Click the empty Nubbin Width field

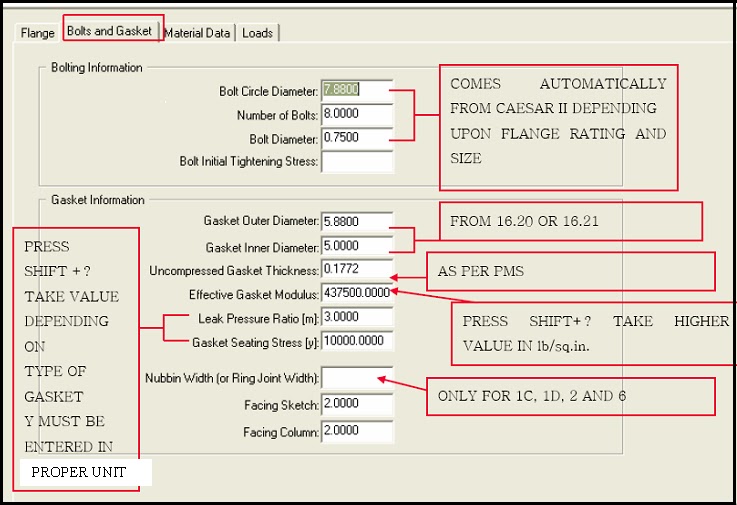click(357, 378)
